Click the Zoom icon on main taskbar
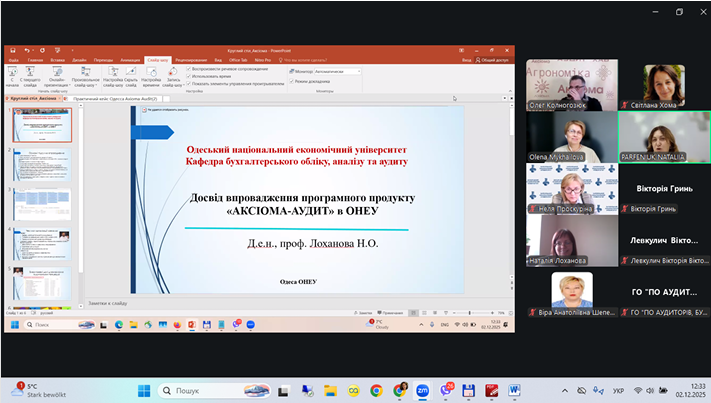Viewport: 711px width, 403px height. 422,390
